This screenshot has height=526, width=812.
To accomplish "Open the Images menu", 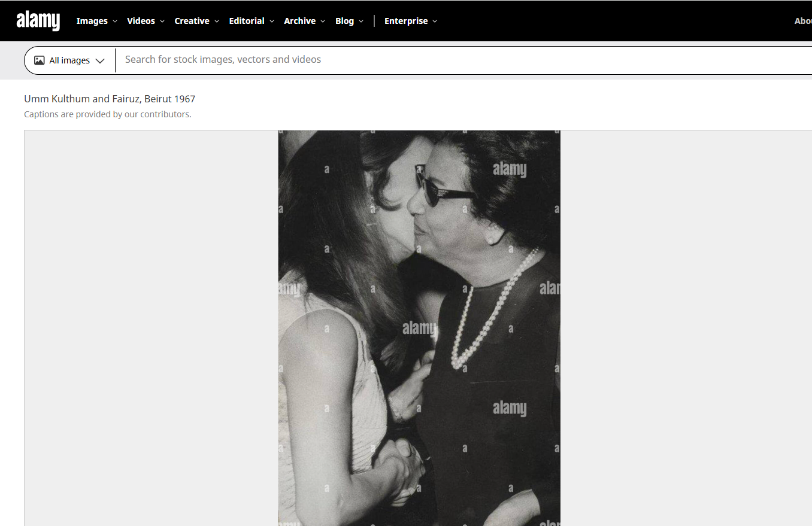I will pos(92,21).
